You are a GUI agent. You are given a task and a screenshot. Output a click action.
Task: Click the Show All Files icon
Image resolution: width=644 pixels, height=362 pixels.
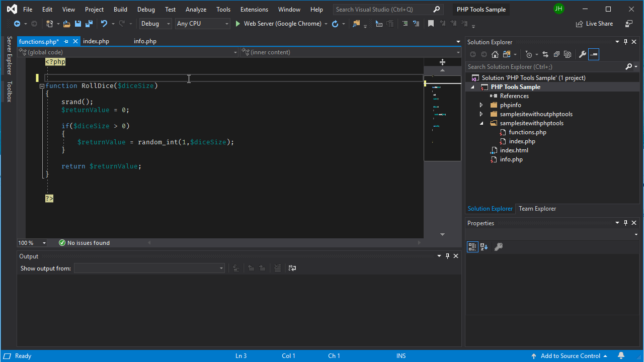point(568,54)
